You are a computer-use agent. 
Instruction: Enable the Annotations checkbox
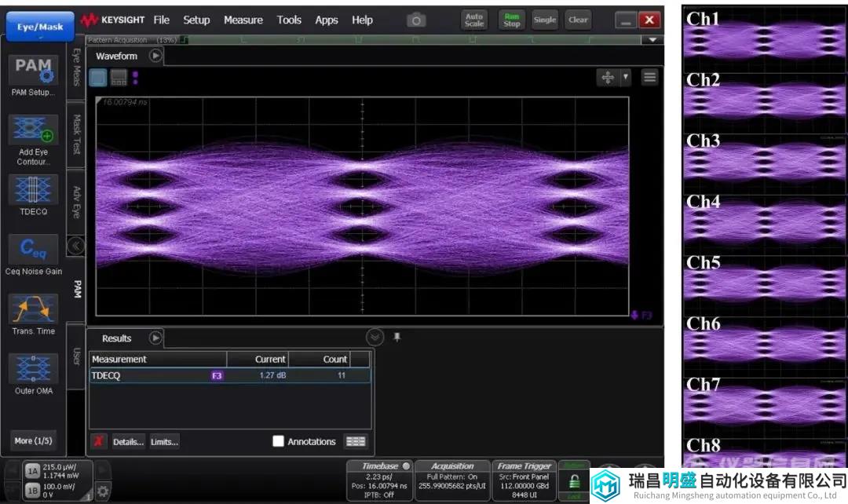[x=278, y=441]
